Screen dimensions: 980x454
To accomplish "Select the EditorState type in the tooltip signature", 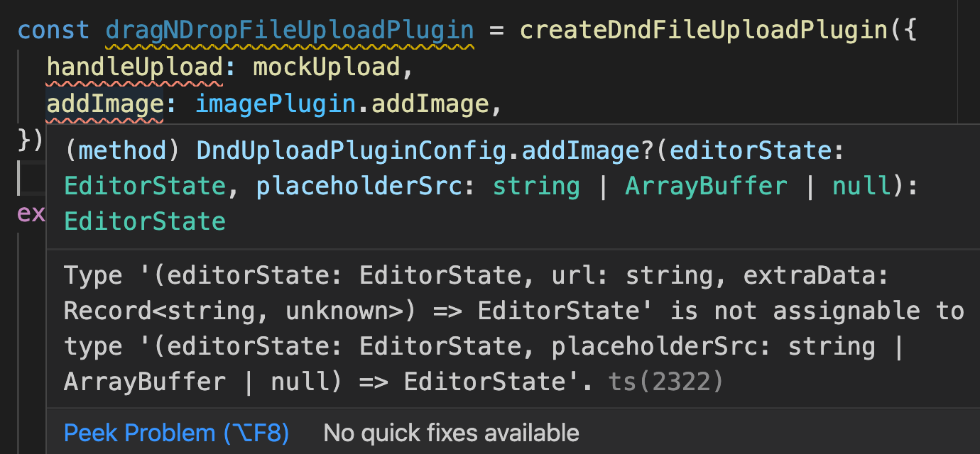I will pyautogui.click(x=144, y=185).
